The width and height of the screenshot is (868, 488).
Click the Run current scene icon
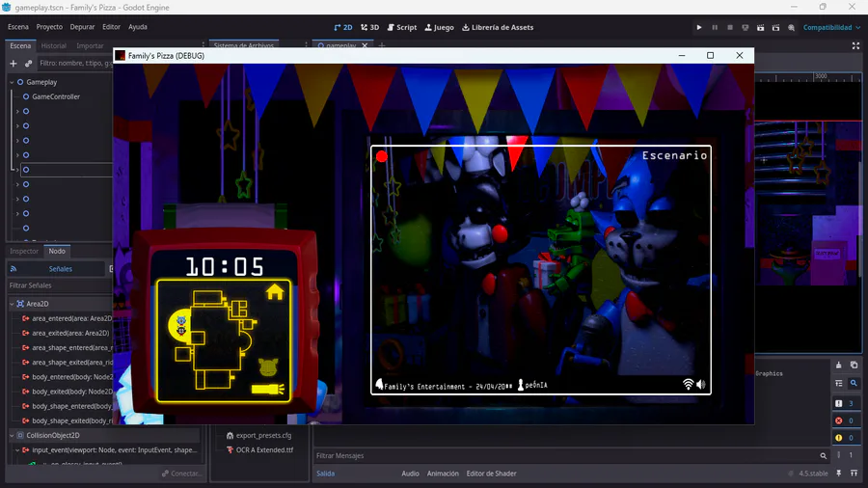tap(762, 27)
